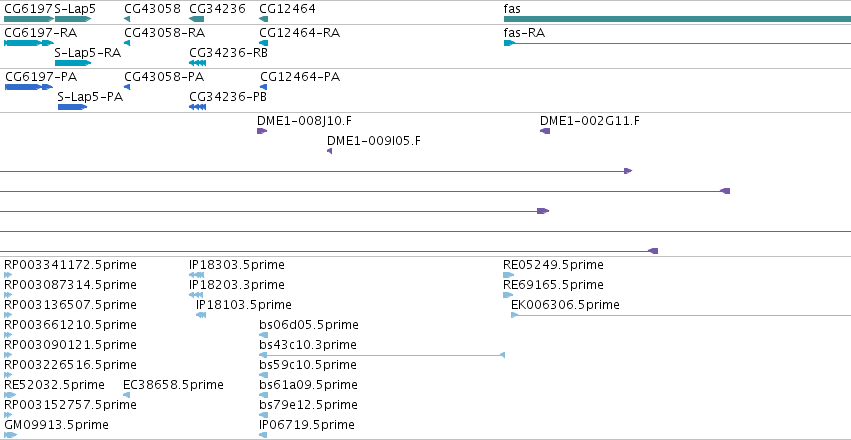This screenshot has width=851, height=440.
Task: Click the RP003152757.5prime label
Action: (x=71, y=405)
